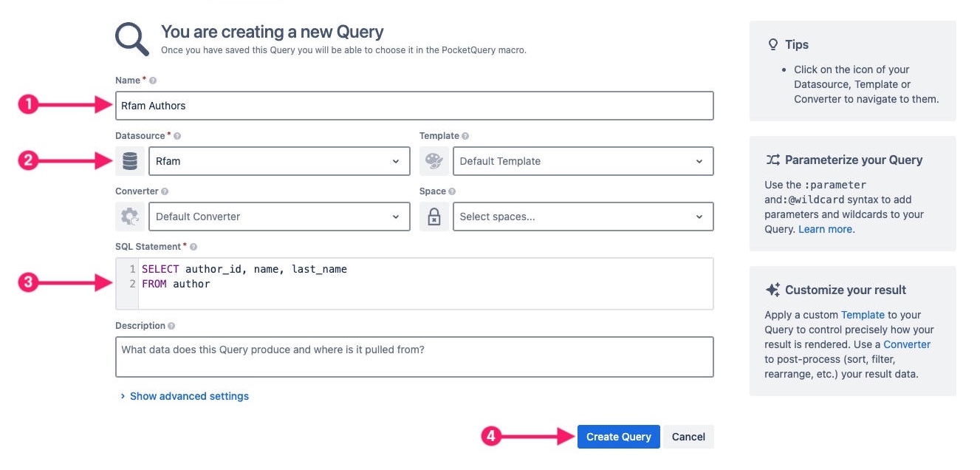
Task: Click the help icon beside SQL Statement
Action: coord(192,246)
